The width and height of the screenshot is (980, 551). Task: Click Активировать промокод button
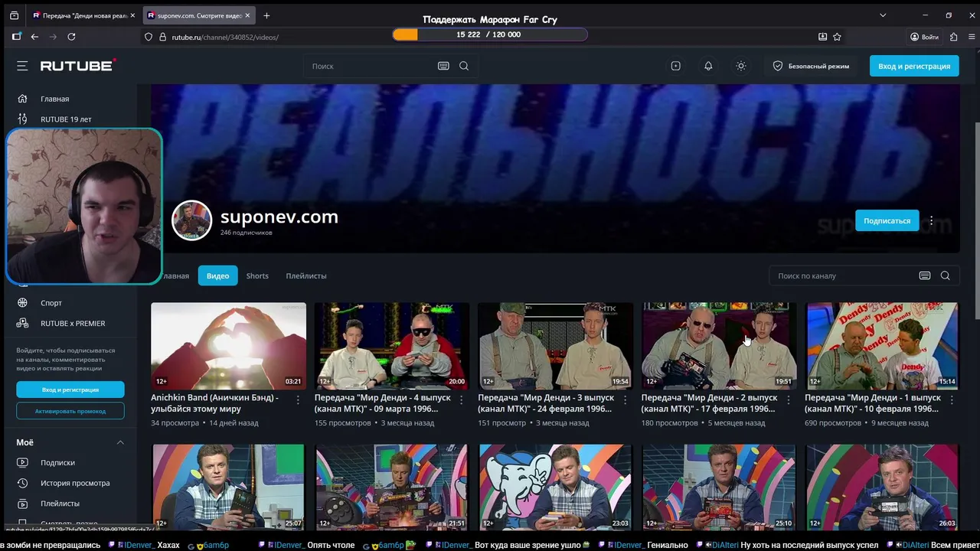tap(70, 411)
